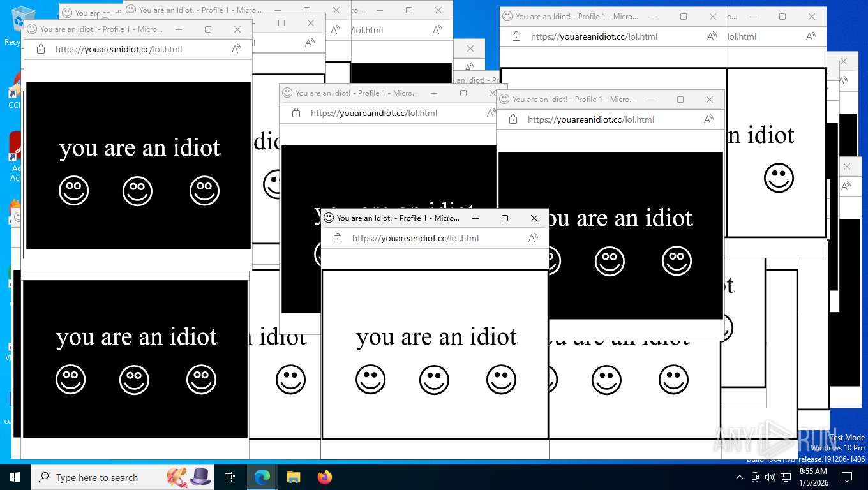The image size is (868, 490).
Task: Minimize the right black idiot window
Action: tap(651, 100)
